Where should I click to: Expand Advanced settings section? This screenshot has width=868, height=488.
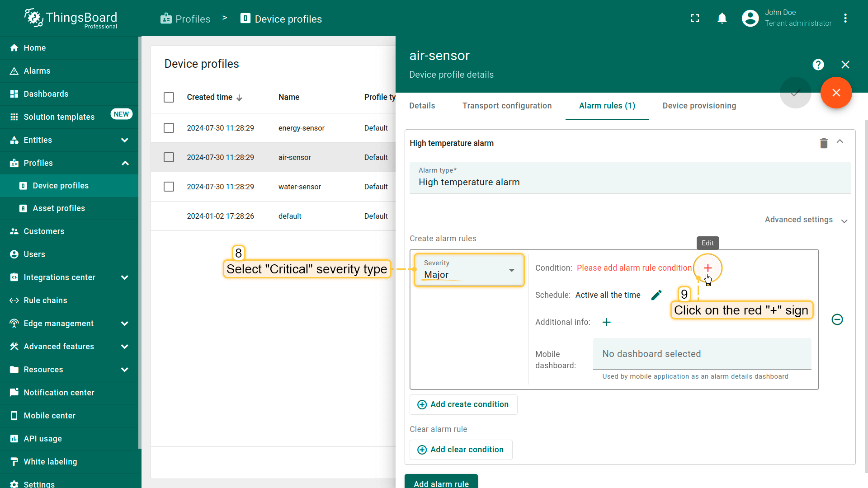[806, 220]
